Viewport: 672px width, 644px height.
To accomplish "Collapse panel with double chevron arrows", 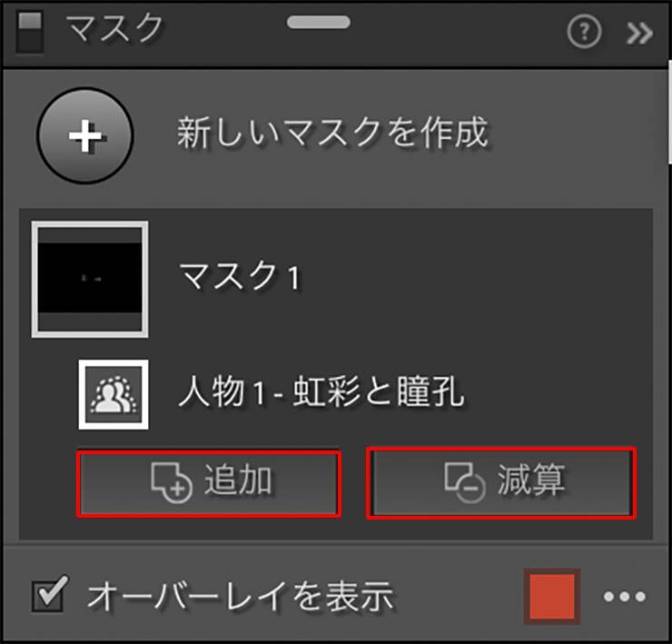I will click(x=639, y=33).
